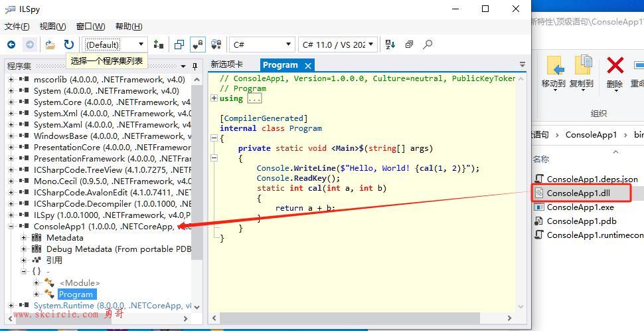This screenshot has height=331, width=644.
Task: Click the Forward navigation arrow in ILSpy toolbar
Action: [x=30, y=45]
